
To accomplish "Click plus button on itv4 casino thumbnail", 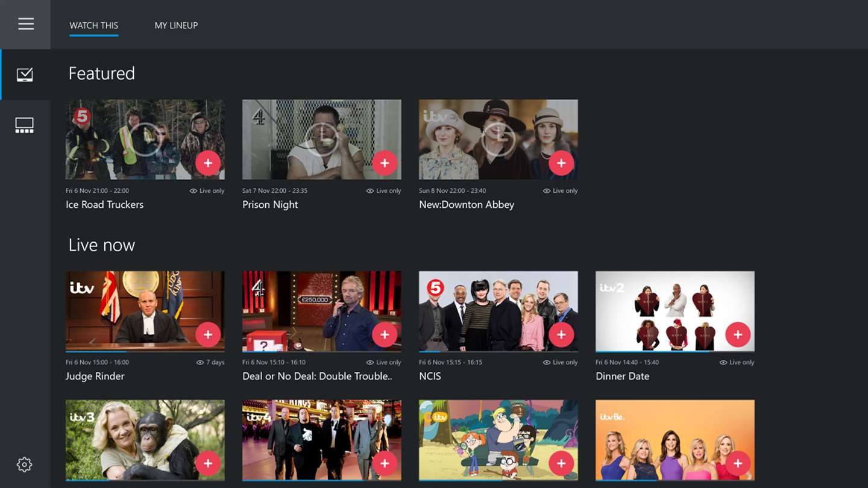I will click(x=385, y=463).
